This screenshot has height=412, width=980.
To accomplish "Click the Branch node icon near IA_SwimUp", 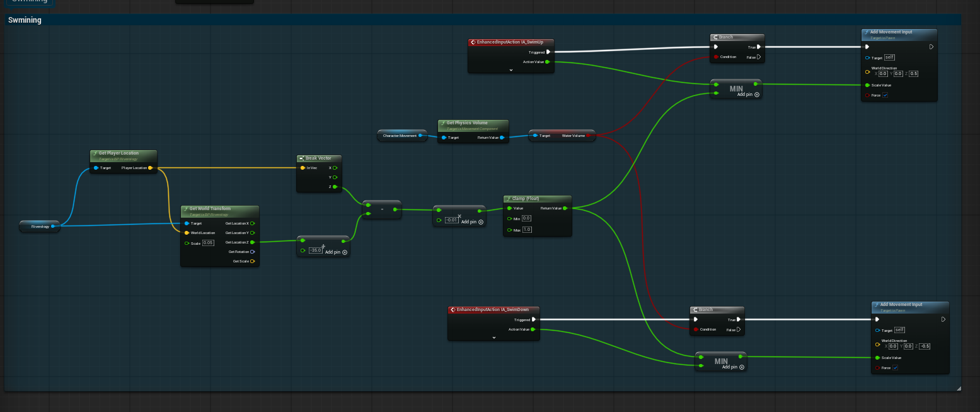I will [715, 37].
